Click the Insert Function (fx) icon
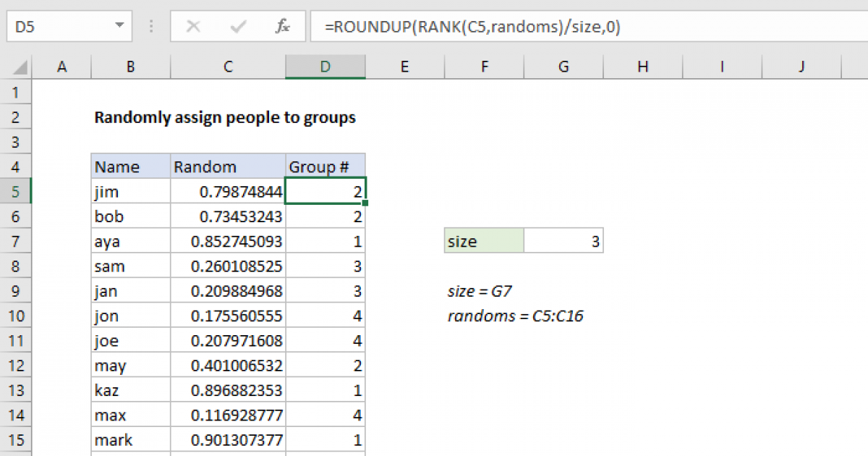Image resolution: width=868 pixels, height=456 pixels. click(x=284, y=26)
